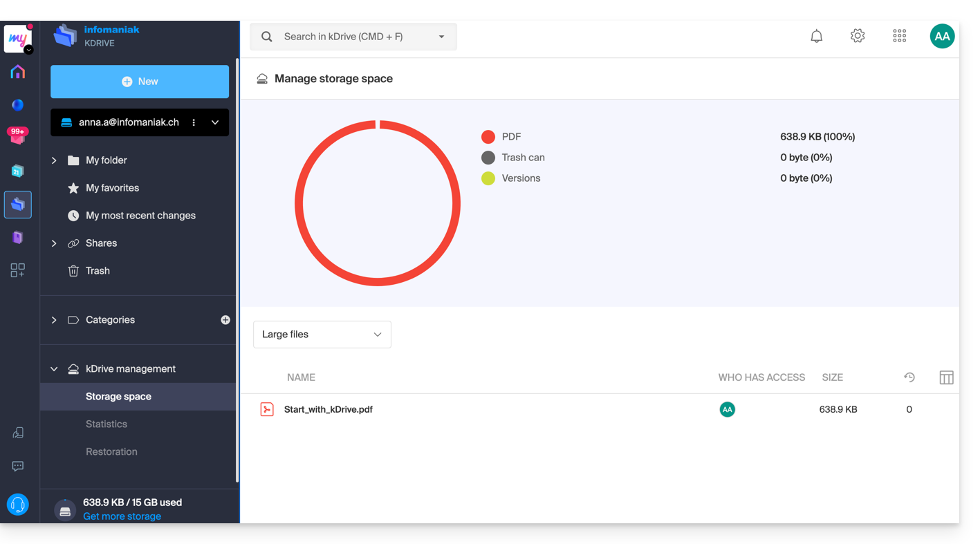Open the Large files dropdown

(322, 335)
